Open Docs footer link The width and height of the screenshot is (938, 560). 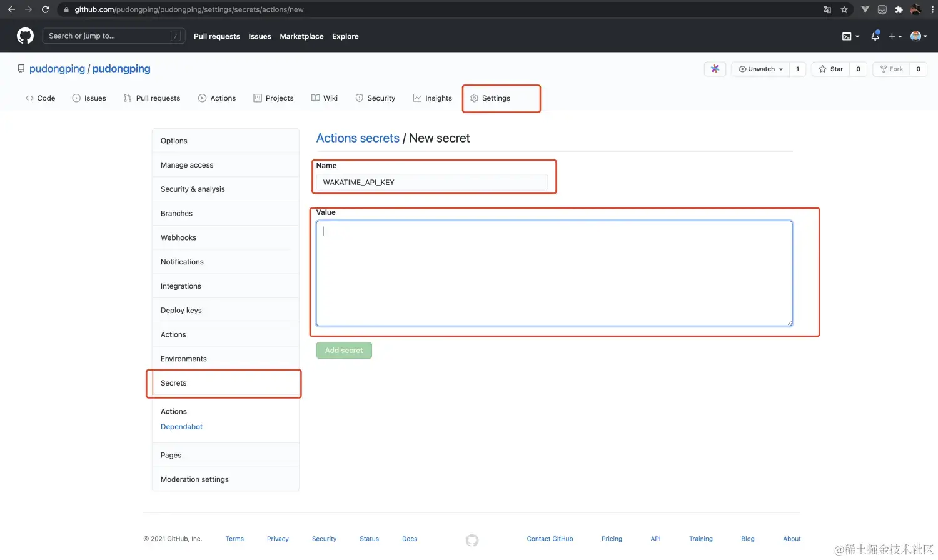point(410,539)
